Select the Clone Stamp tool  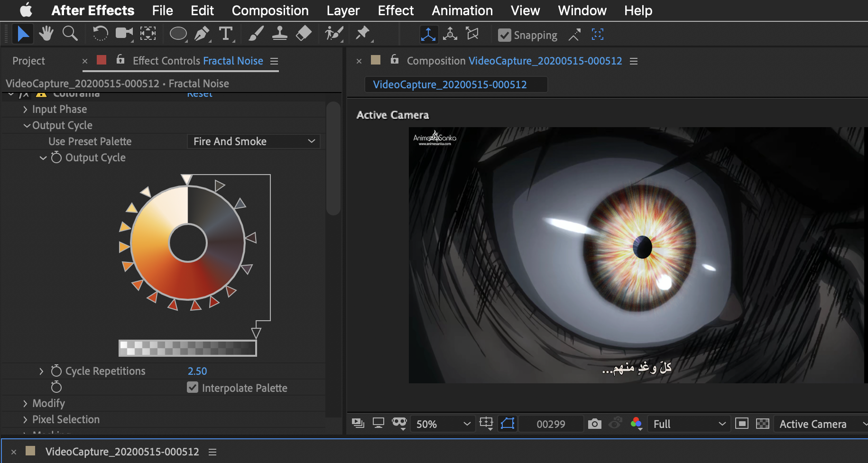pyautogui.click(x=280, y=34)
